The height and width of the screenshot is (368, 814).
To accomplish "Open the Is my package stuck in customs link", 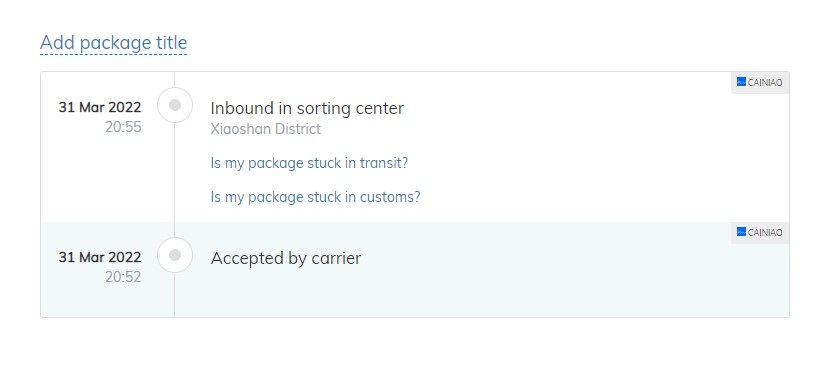I will (315, 197).
